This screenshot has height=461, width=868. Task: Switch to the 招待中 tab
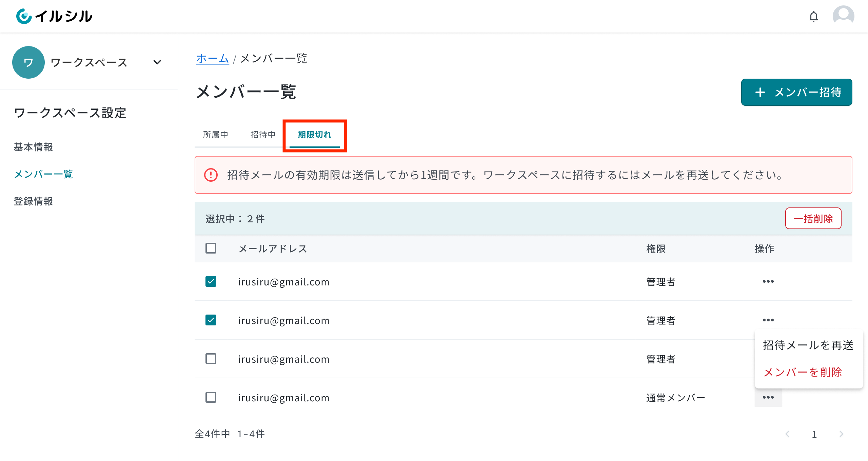[263, 135]
